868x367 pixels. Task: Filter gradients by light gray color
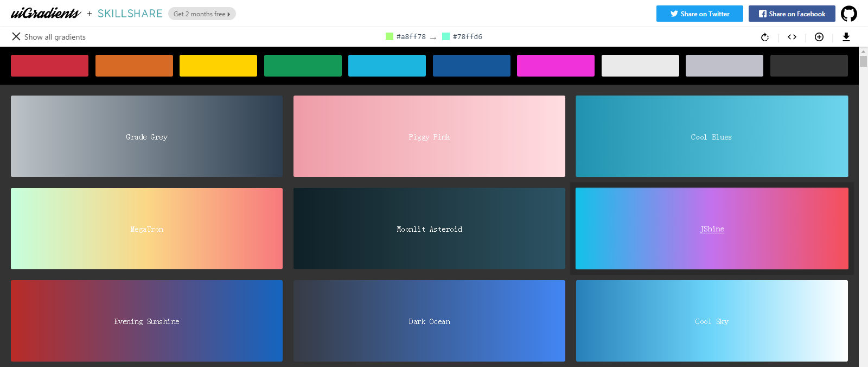[x=724, y=66]
